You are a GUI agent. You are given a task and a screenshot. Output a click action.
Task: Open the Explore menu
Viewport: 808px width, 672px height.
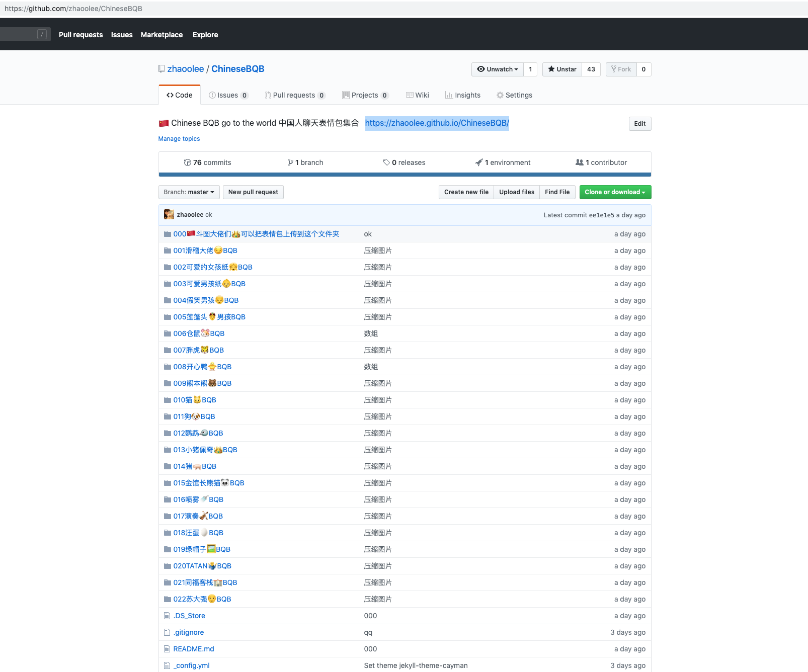pos(205,34)
